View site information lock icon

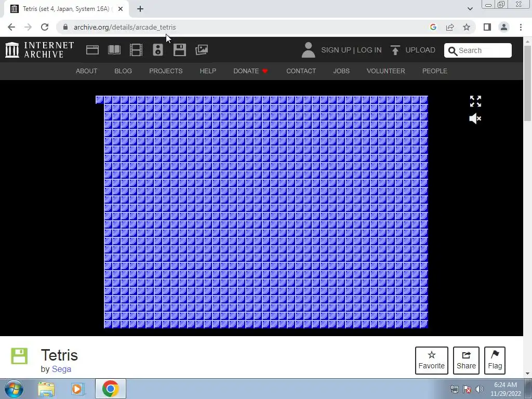point(65,27)
